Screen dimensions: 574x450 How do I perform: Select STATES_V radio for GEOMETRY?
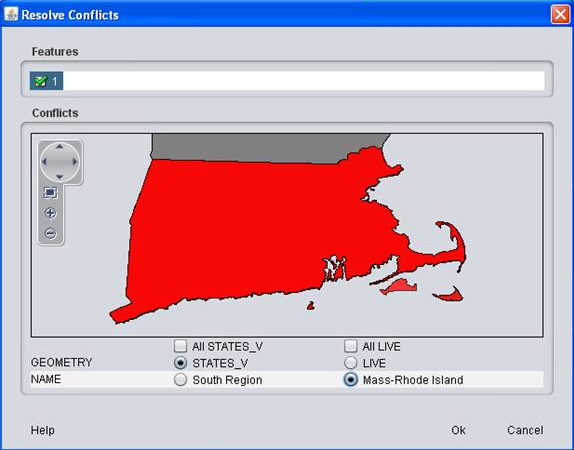(x=180, y=363)
